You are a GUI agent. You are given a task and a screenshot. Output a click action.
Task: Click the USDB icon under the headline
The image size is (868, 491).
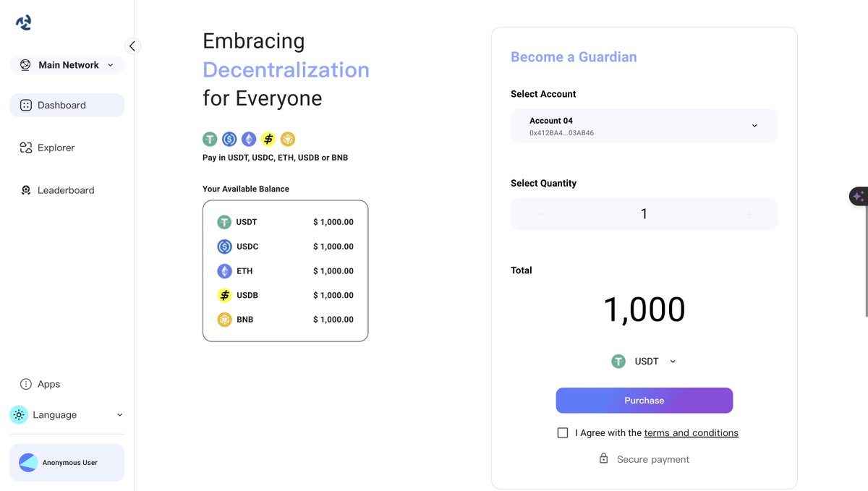(268, 139)
